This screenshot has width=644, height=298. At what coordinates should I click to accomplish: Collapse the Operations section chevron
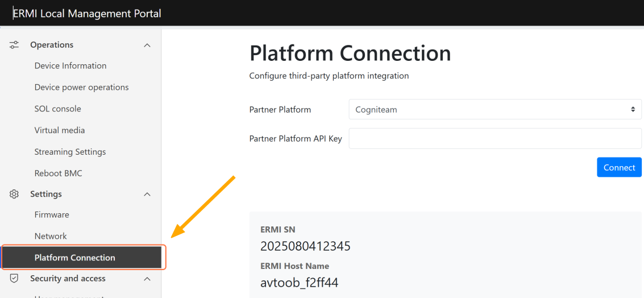click(147, 45)
